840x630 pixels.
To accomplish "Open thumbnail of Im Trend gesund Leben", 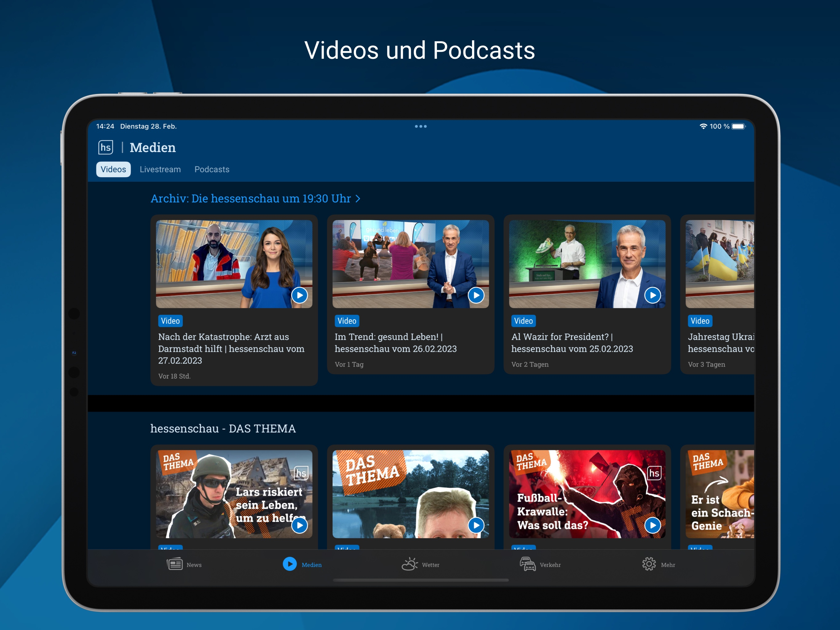I will pos(410,264).
